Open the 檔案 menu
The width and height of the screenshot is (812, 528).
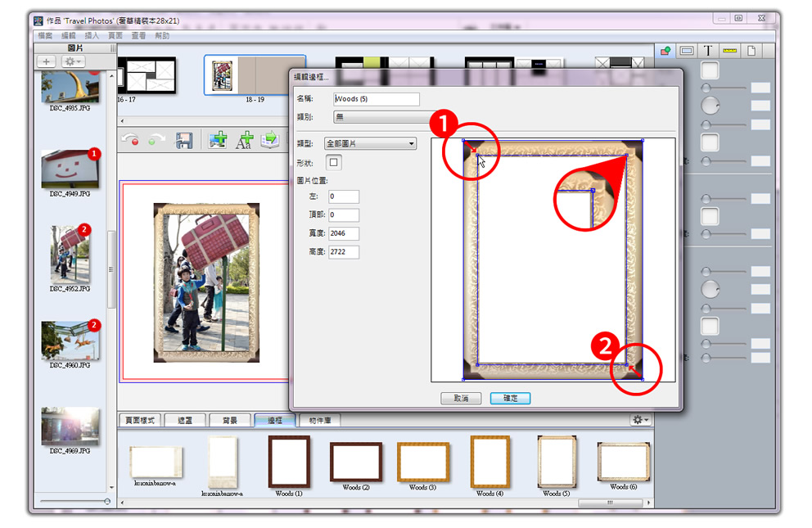tap(45, 36)
